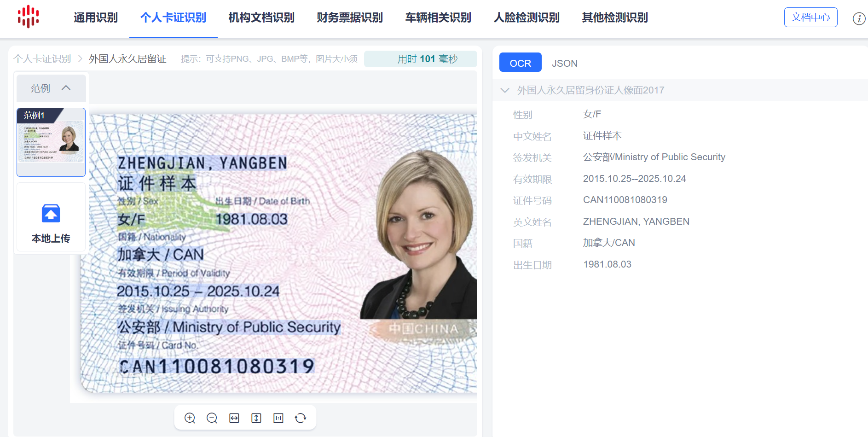Click the 个人卡证识别 breadcrumb link

click(42, 59)
